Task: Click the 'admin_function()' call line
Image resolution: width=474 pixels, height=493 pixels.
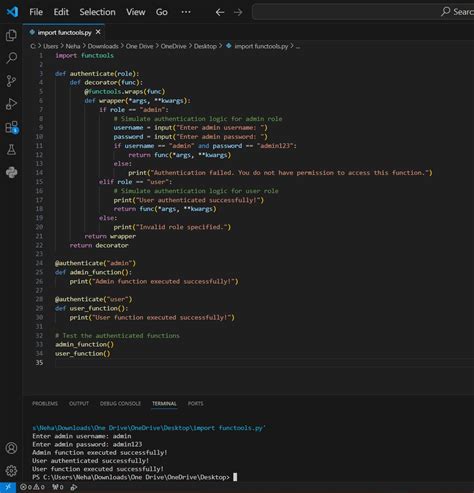Action: coord(84,344)
